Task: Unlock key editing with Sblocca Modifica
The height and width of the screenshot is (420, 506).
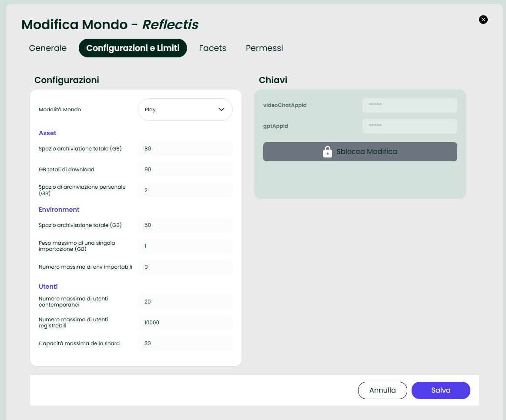Action: [x=360, y=152]
